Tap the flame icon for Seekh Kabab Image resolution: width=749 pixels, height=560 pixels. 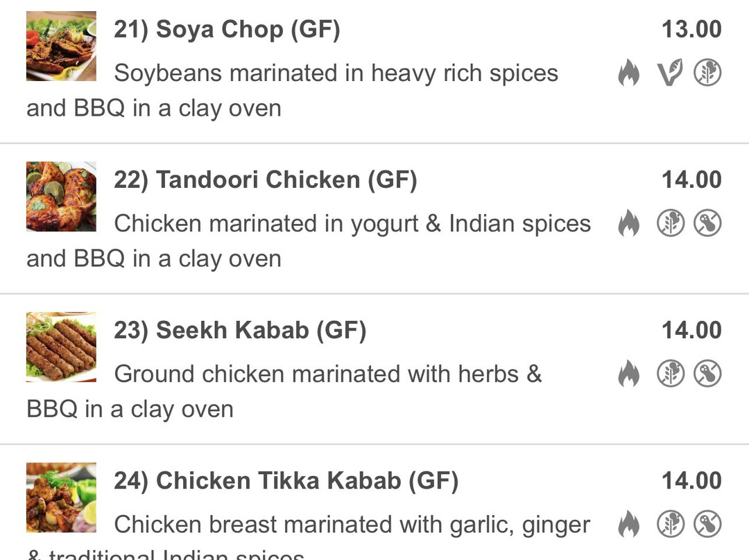[628, 374]
